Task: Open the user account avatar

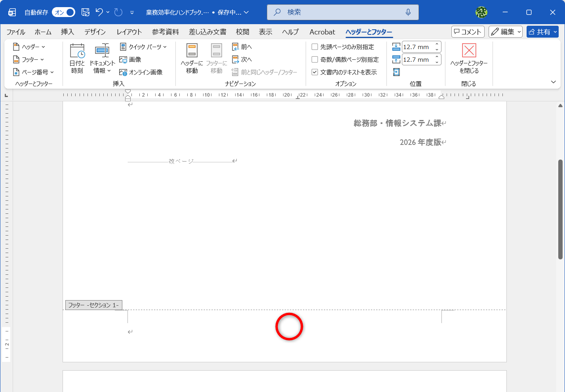Action: [481, 12]
